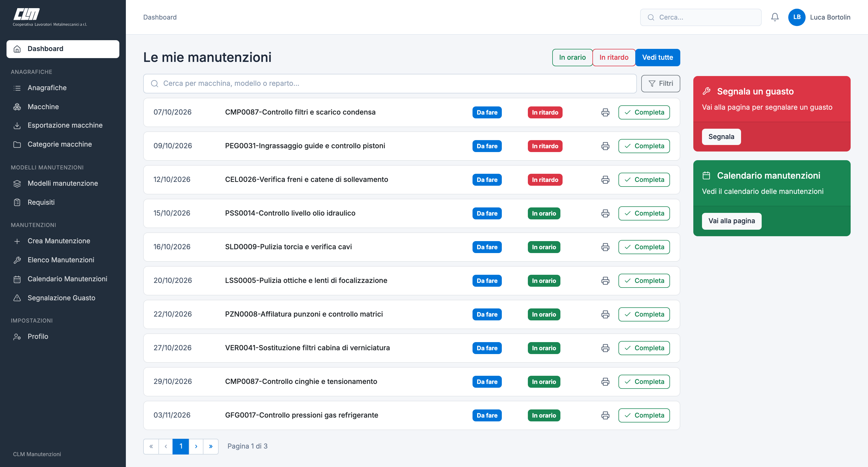The image size is (868, 467).
Task: Open Profilo settings
Action: pyautogui.click(x=63, y=336)
